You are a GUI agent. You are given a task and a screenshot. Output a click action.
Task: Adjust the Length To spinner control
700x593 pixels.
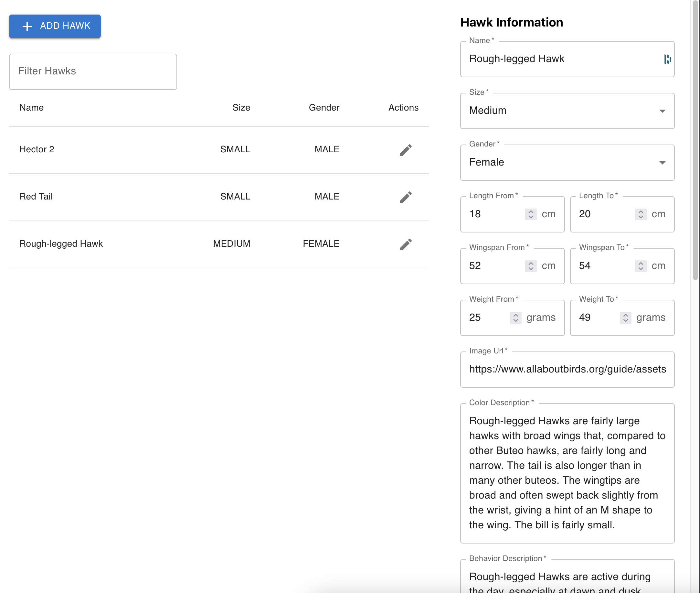(x=641, y=214)
